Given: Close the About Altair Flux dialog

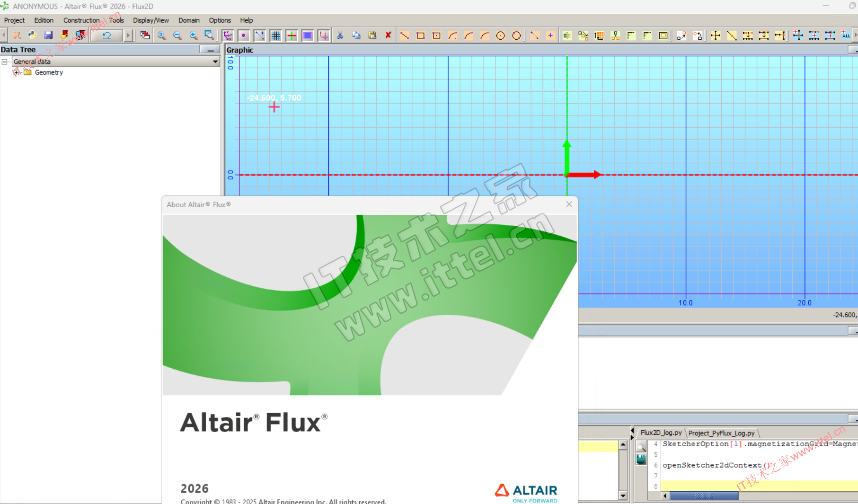Looking at the screenshot, I should point(569,204).
